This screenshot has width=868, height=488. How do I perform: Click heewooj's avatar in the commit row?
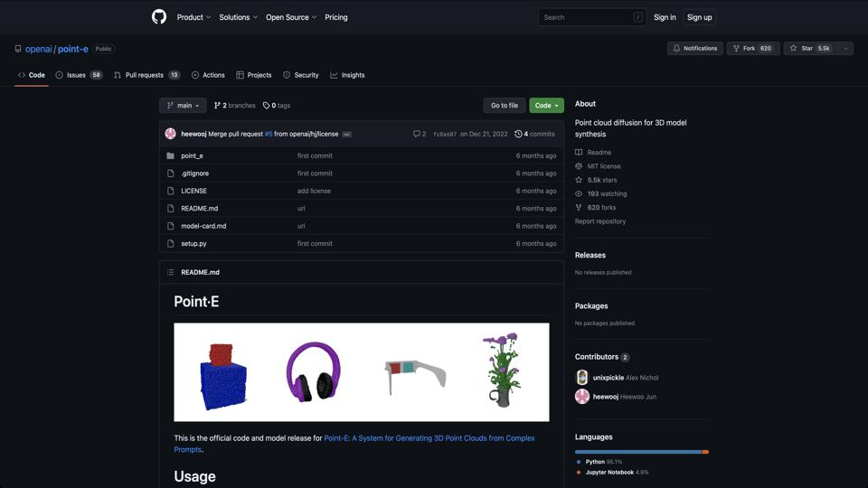tap(170, 134)
